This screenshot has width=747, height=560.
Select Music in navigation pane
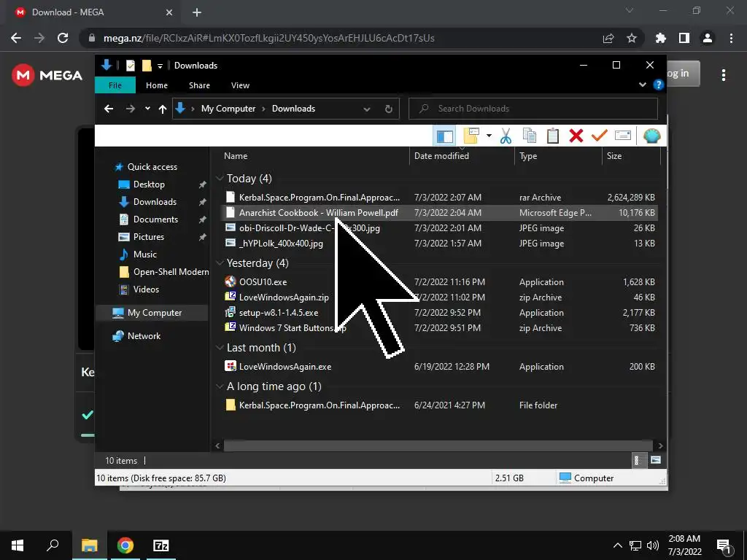(x=145, y=254)
